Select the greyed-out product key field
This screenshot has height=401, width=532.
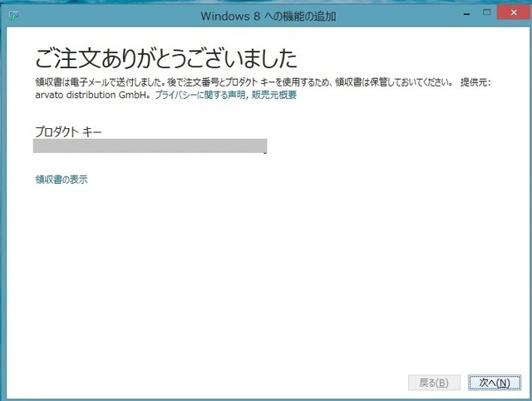coord(150,146)
